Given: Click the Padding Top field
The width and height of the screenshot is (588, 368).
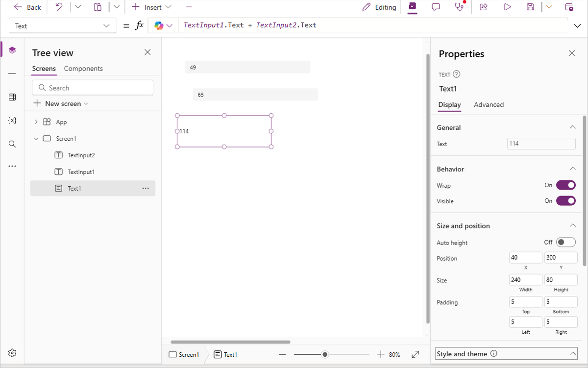Looking at the screenshot, I should pos(525,302).
